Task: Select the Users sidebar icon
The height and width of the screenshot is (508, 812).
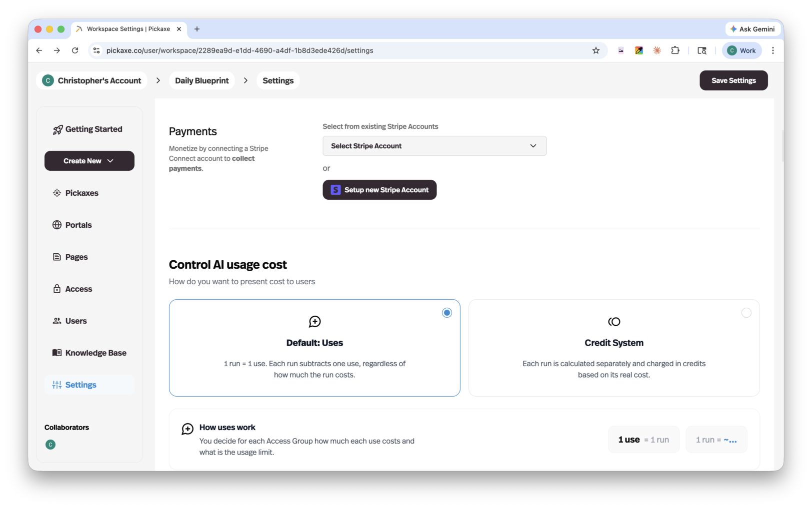Action: 57,320
